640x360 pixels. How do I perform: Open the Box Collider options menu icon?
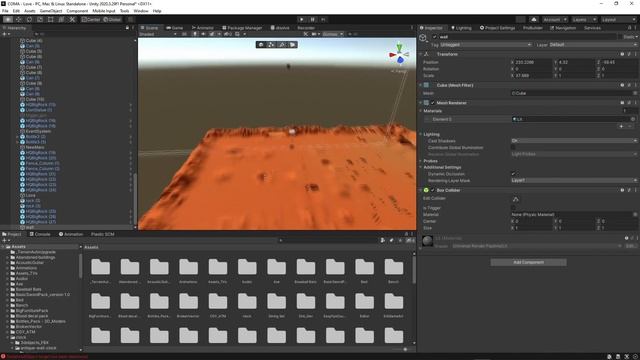point(636,190)
